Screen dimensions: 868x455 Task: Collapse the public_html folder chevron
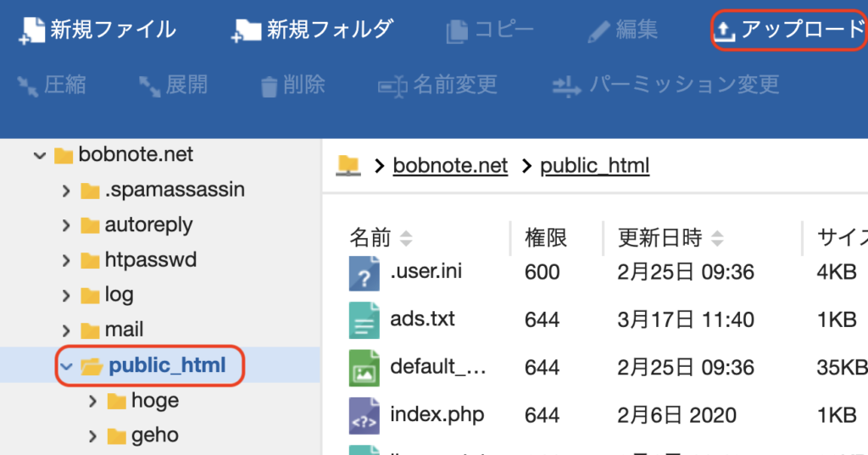point(66,366)
